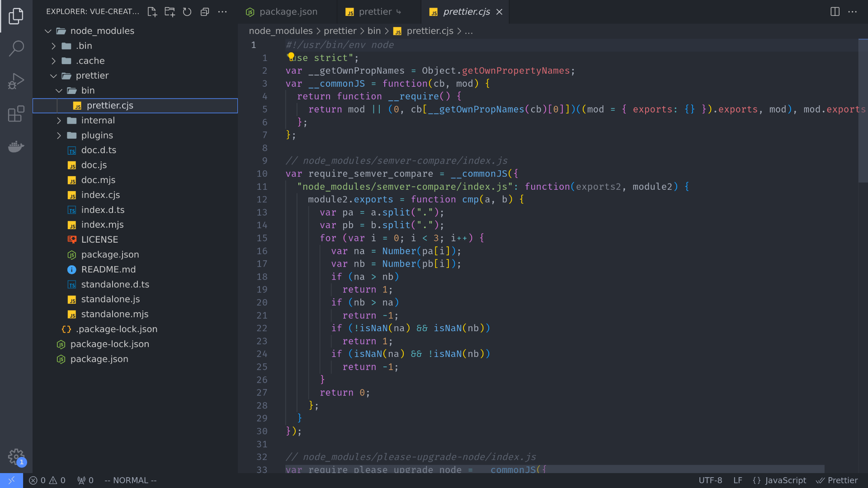
Task: Refresh the Explorer file tree
Action: (x=187, y=12)
